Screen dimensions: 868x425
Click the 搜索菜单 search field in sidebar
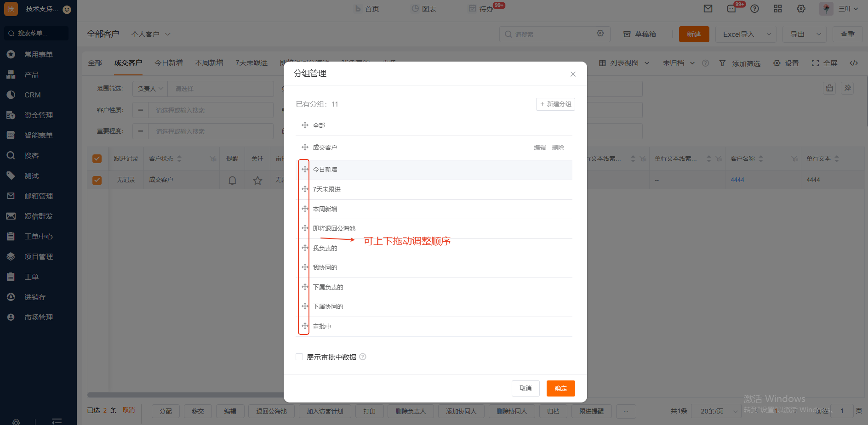37,33
